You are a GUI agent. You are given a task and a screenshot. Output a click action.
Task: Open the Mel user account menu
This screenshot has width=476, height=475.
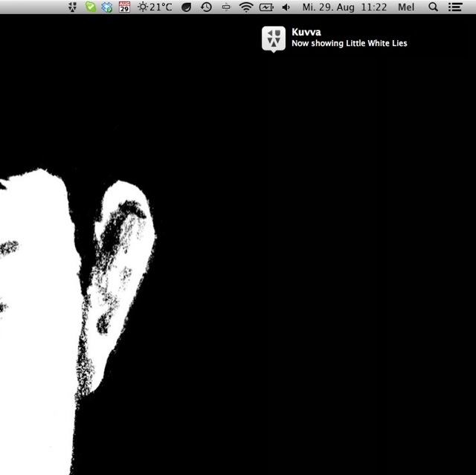(406, 7)
